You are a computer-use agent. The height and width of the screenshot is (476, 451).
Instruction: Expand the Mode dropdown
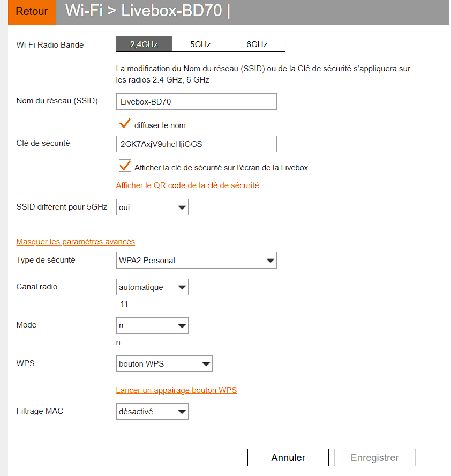coord(152,325)
